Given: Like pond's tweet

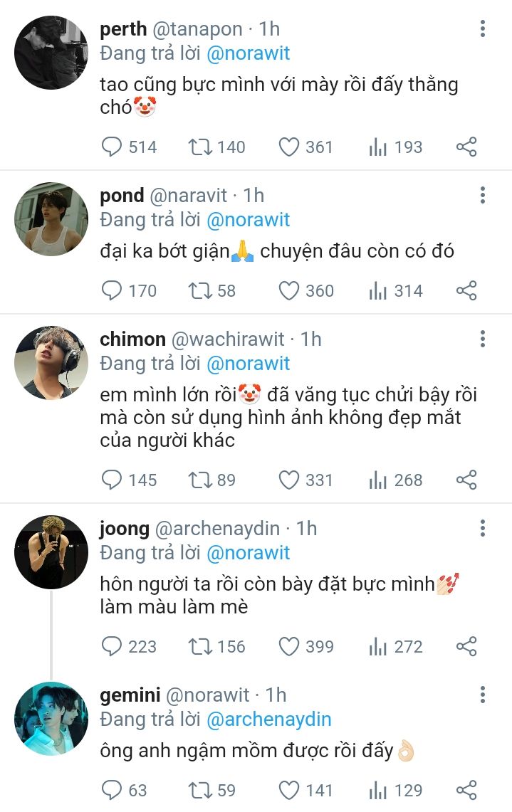Looking at the screenshot, I should click(x=288, y=291).
